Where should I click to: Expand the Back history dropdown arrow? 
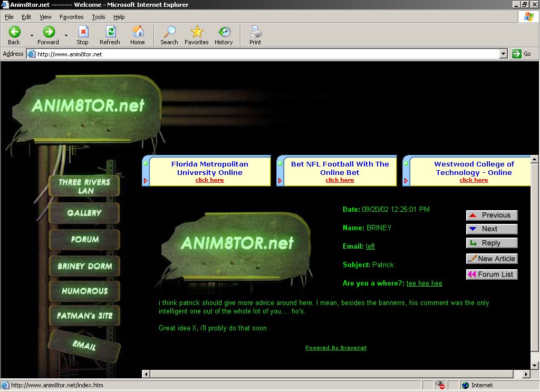click(x=32, y=35)
